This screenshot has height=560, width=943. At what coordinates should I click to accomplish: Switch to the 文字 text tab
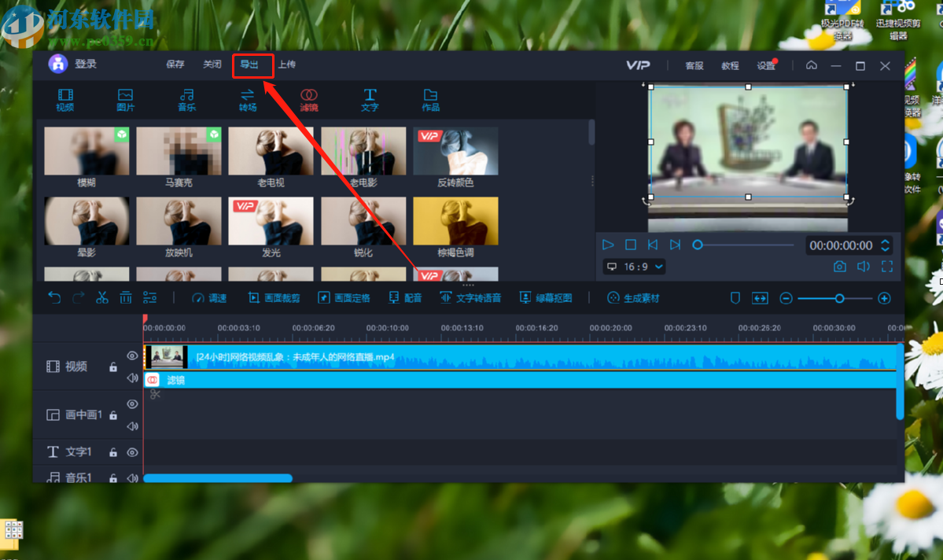370,100
